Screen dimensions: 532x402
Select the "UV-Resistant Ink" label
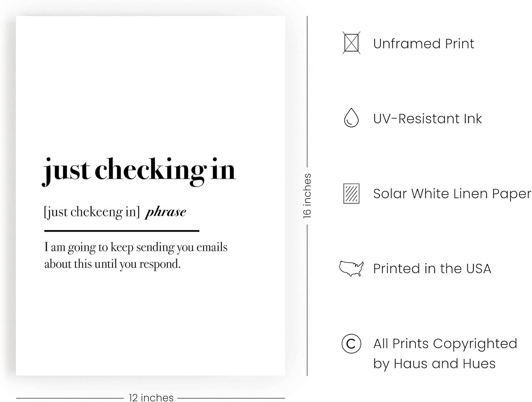pyautogui.click(x=427, y=119)
